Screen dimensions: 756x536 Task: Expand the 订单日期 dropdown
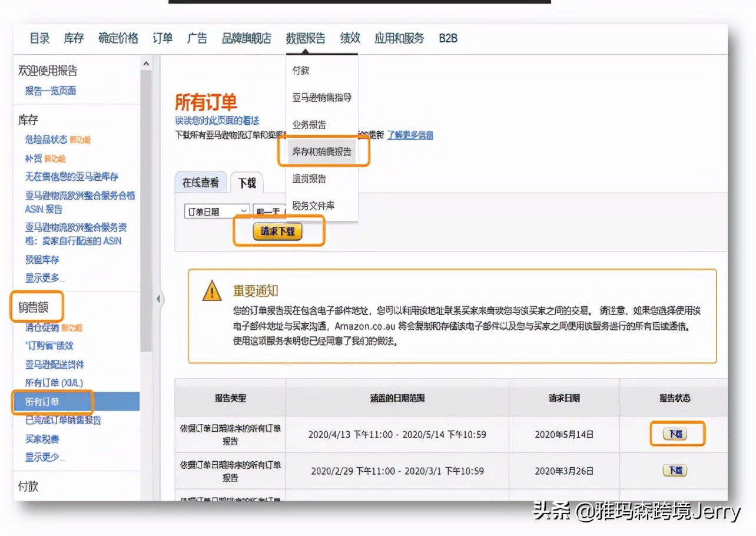click(217, 211)
